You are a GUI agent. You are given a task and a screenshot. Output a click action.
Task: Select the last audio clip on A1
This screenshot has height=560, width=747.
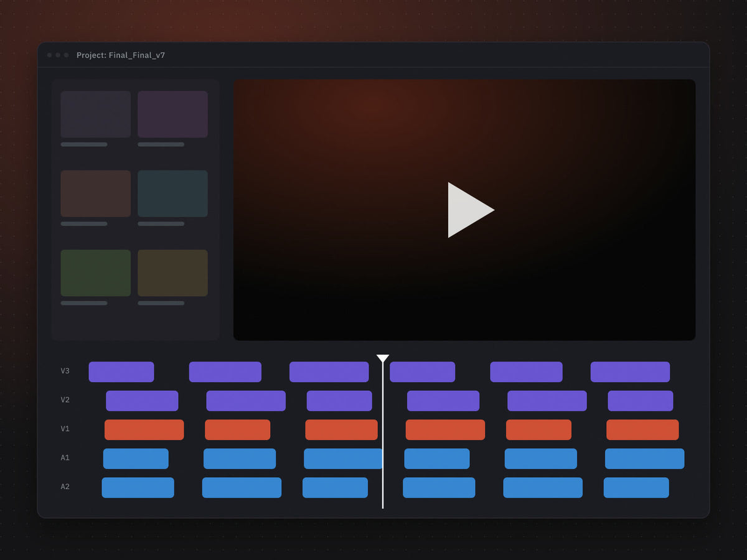[x=645, y=459]
